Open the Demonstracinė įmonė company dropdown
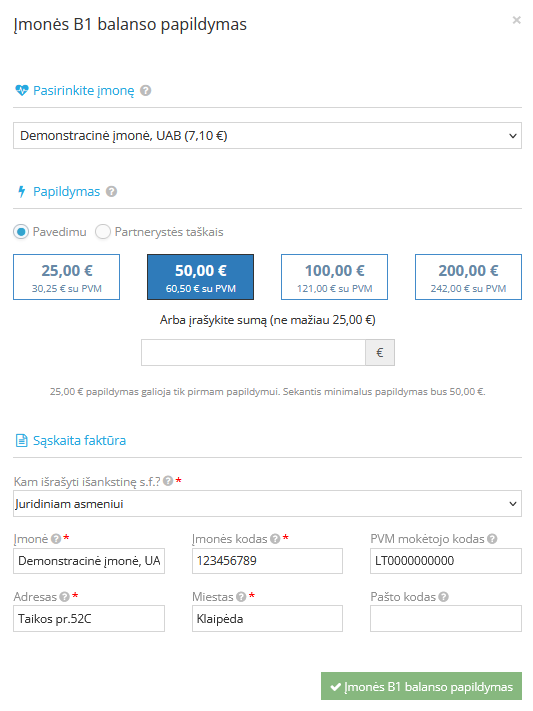This screenshot has height=711, width=533. (267, 136)
